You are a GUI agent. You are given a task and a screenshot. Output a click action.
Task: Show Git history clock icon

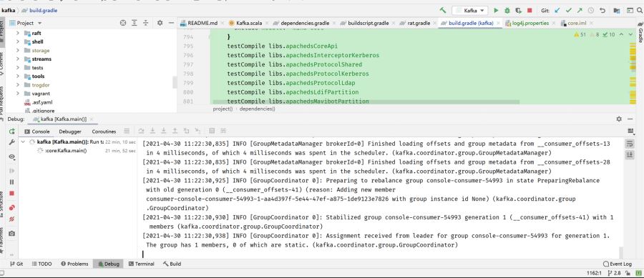point(591,10)
